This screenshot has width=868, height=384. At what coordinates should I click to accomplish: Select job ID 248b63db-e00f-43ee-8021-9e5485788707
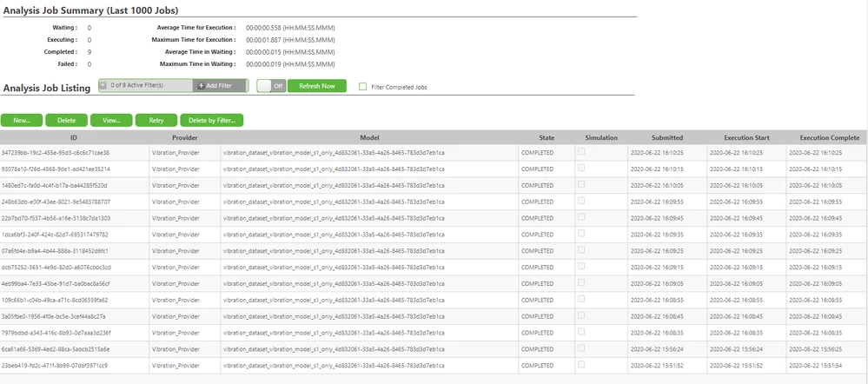(x=56, y=202)
